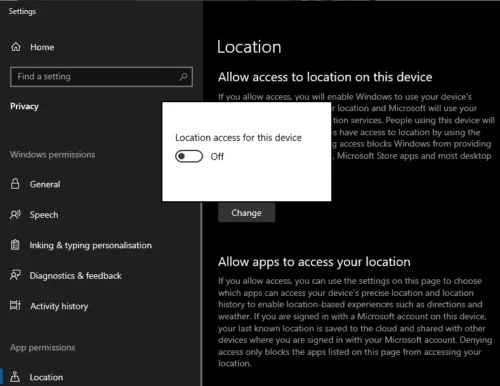The height and width of the screenshot is (386, 500).
Task: Click the Home house icon
Action: [16, 47]
